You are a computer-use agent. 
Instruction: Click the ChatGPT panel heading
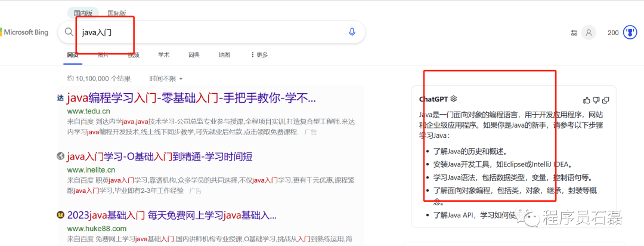(x=434, y=99)
